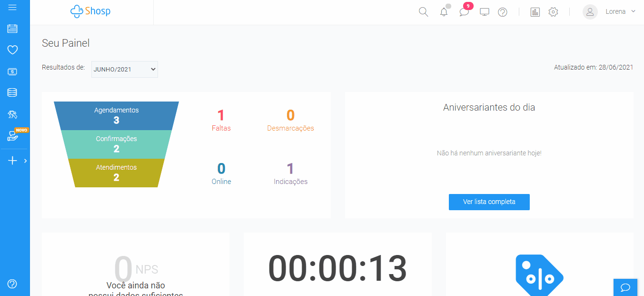Select the database stack icon in sidebar
The width and height of the screenshot is (644, 296).
pos(12,92)
